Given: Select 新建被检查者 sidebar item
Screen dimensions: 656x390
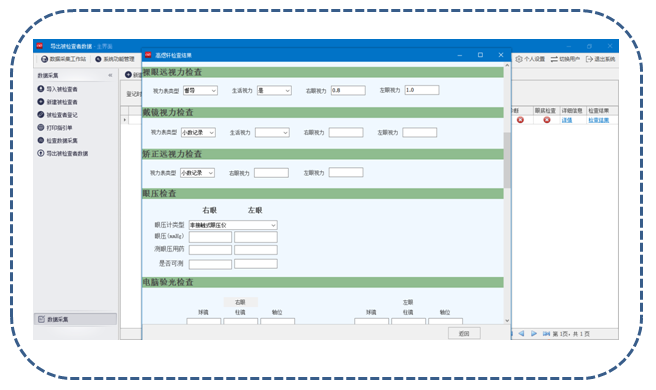Looking at the screenshot, I should (x=57, y=102).
